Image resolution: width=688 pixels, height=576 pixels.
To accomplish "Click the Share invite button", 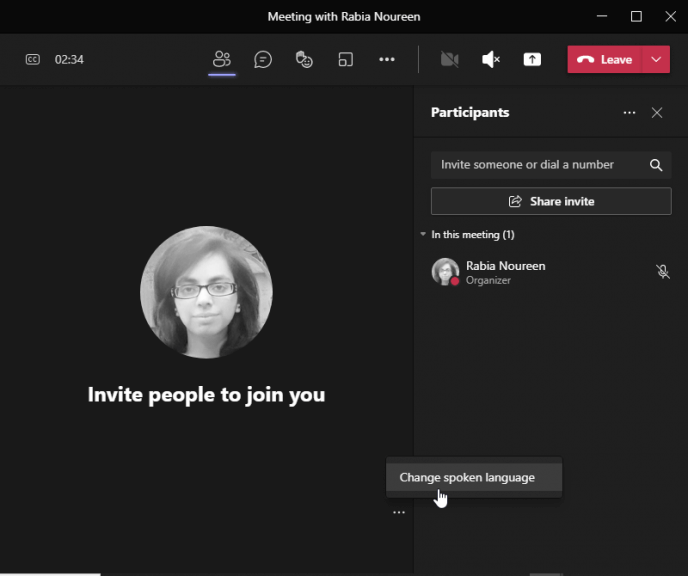I will (551, 201).
